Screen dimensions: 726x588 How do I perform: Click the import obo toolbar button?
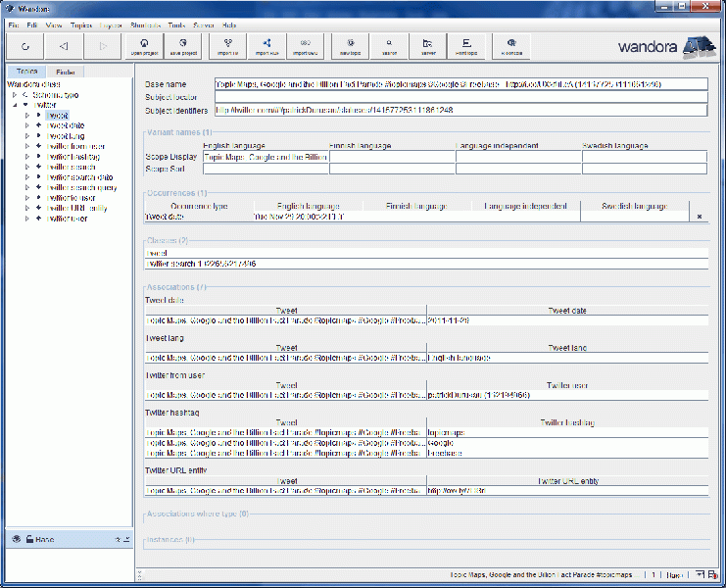tap(305, 46)
